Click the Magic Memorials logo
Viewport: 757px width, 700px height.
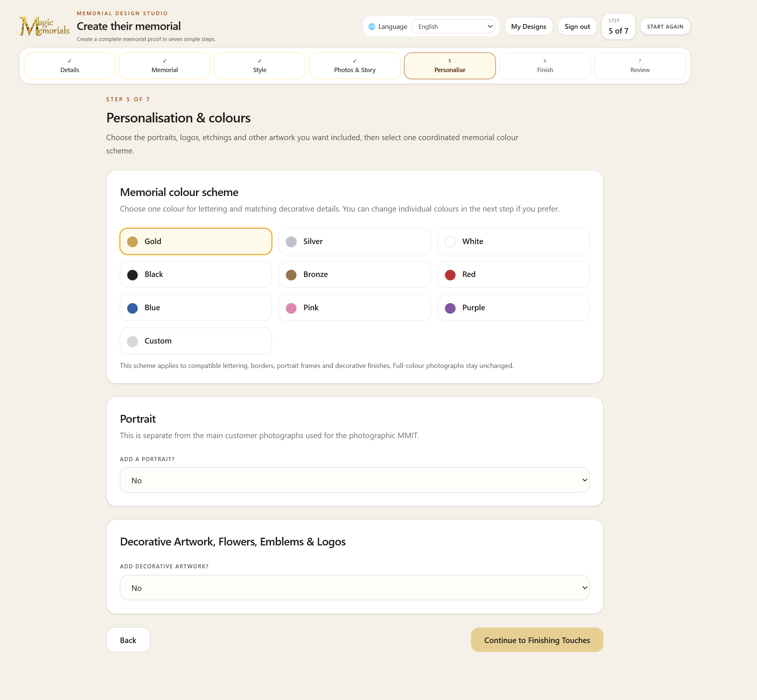[x=44, y=26]
